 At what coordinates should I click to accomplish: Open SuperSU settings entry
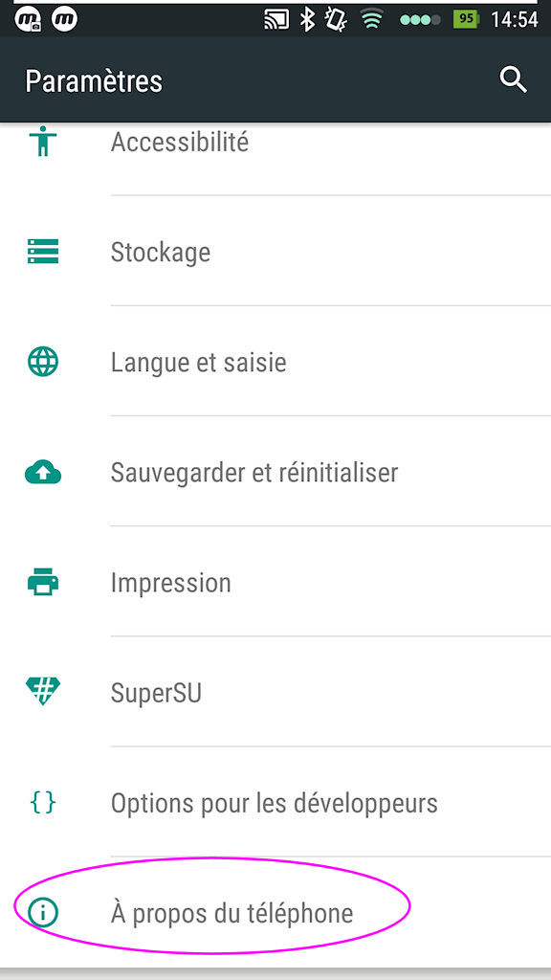click(x=275, y=692)
